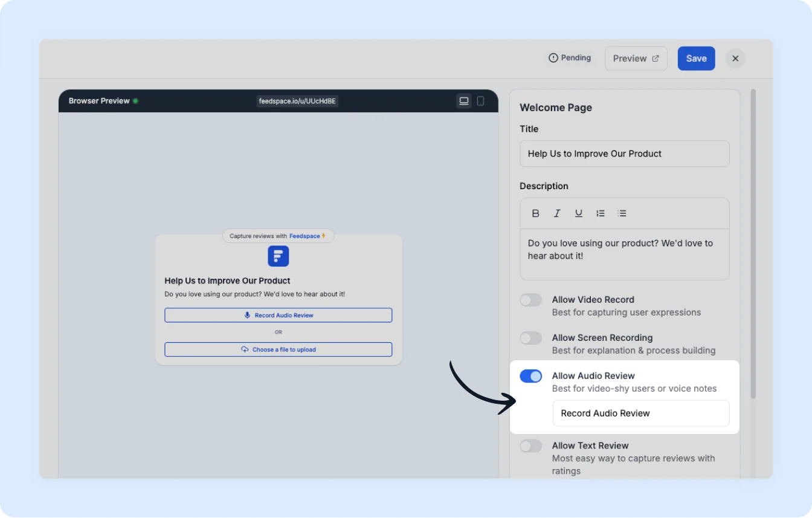Viewport: 812px width, 518px height.
Task: Click the settings panel vertical scrollbar
Action: click(753, 242)
